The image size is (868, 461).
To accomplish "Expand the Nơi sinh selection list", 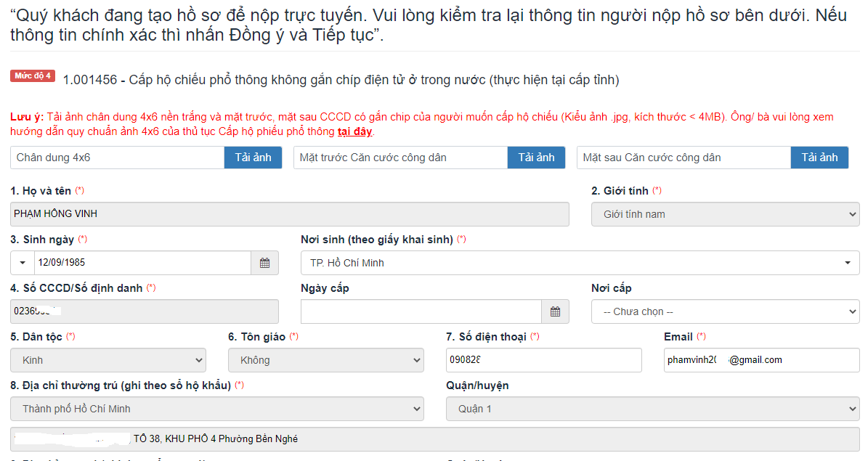I will [848, 263].
